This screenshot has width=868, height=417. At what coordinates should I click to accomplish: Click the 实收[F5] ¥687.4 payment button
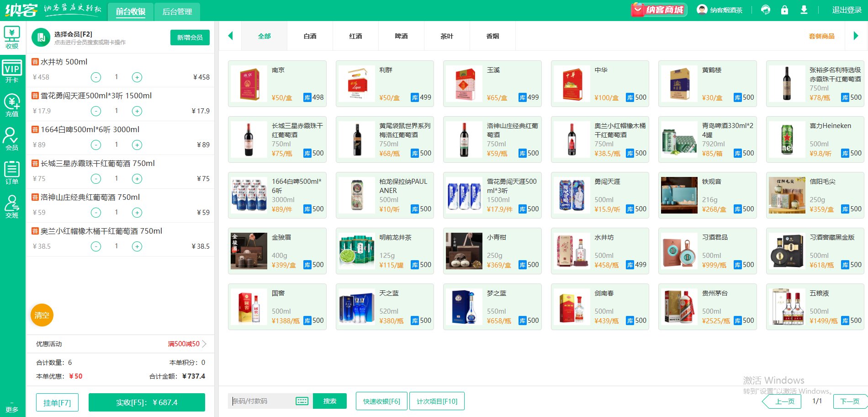pos(147,402)
